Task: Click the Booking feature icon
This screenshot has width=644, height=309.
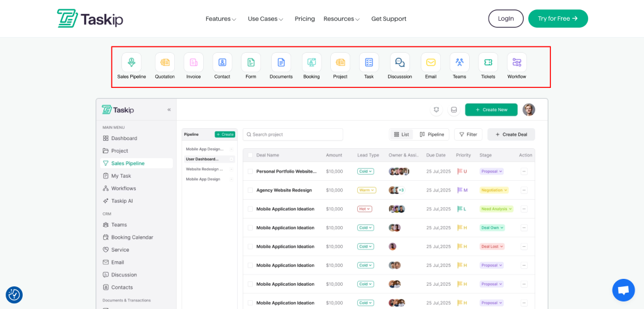Action: [311, 62]
